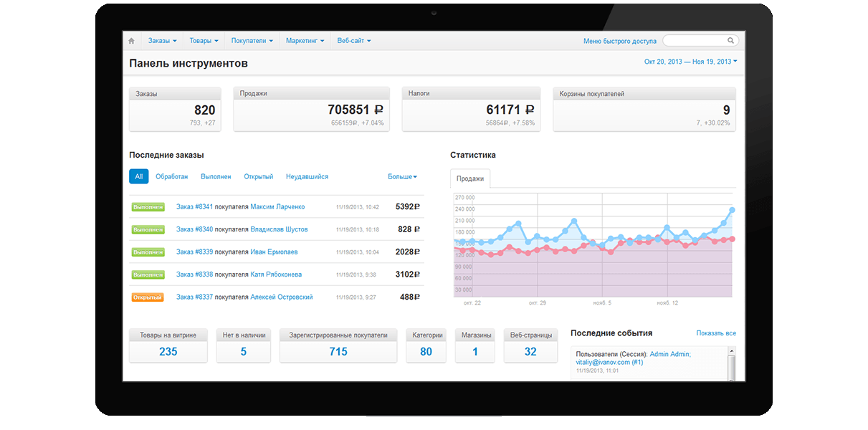868x430 pixels.
Task: Open the Admin Admin user link
Action: coord(670,354)
